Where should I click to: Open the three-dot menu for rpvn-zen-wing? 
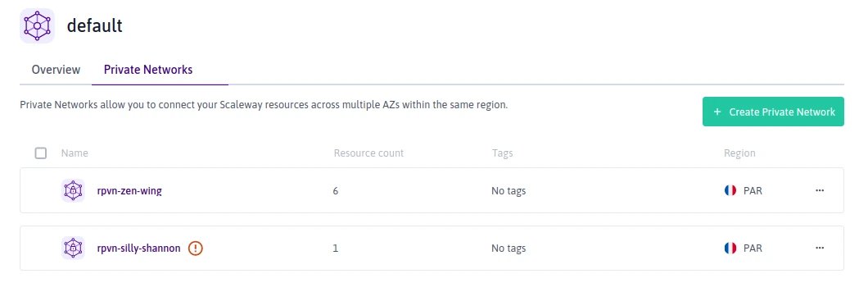click(x=820, y=191)
